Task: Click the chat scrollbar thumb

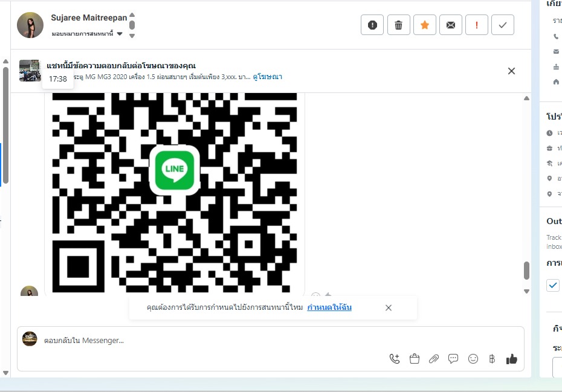Action: (526, 271)
